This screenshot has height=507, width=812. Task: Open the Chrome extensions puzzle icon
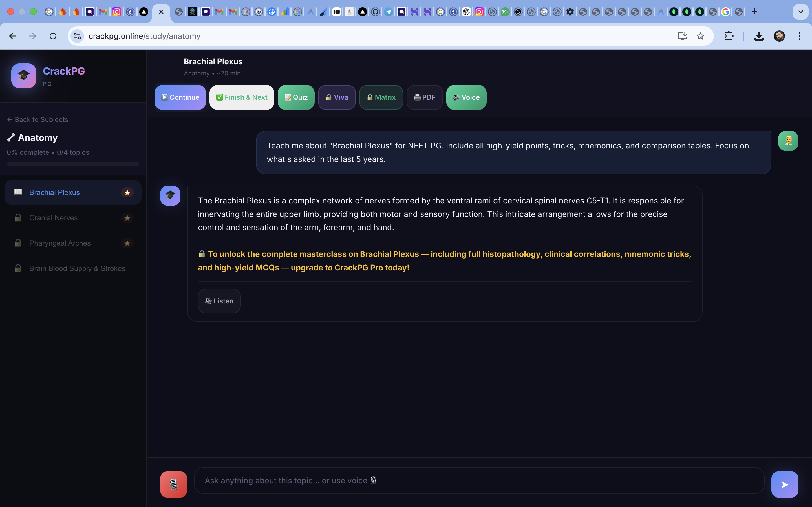(x=728, y=36)
